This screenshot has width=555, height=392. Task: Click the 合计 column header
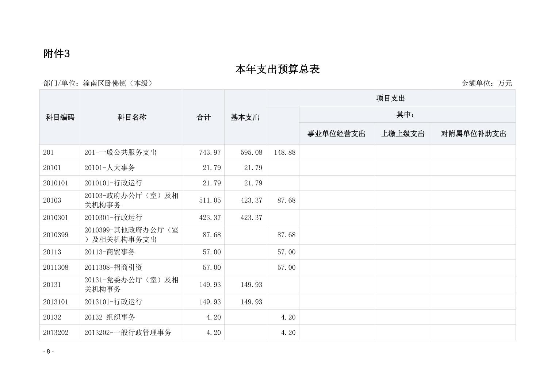point(204,117)
